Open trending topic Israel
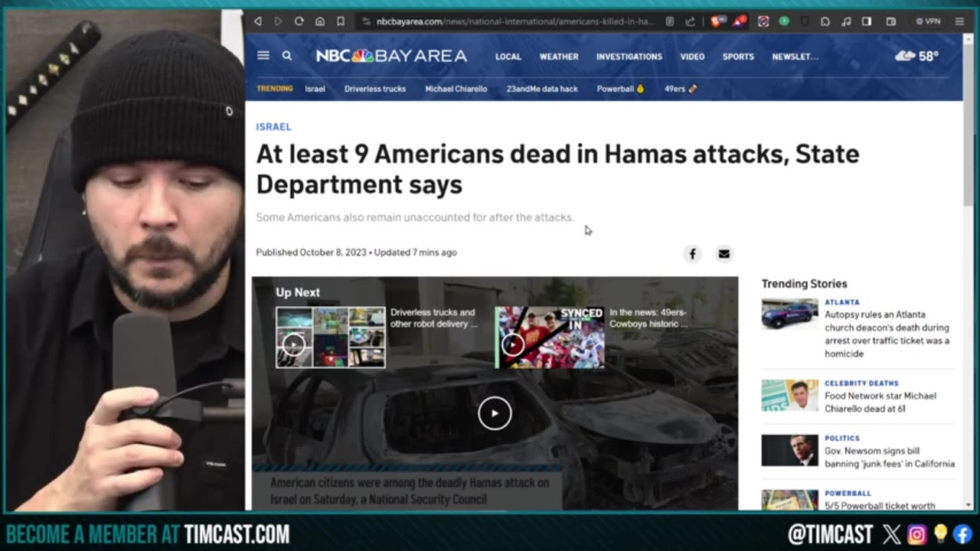 point(315,89)
